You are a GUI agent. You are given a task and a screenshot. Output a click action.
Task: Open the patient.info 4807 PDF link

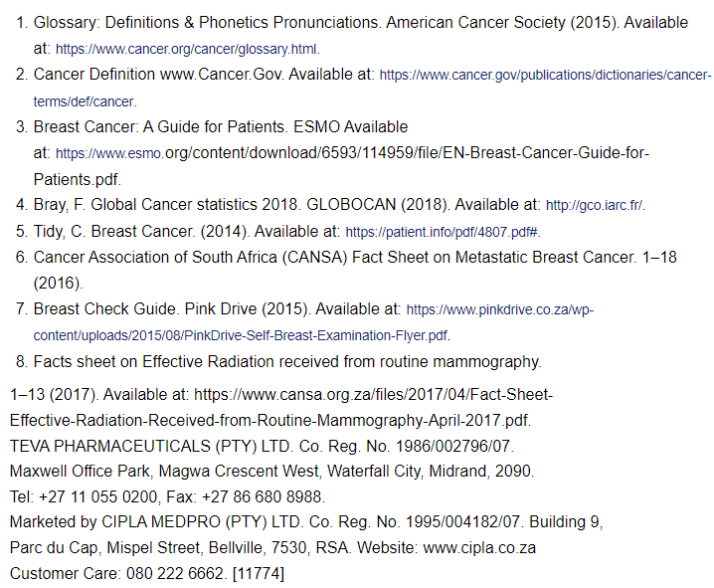(442, 232)
